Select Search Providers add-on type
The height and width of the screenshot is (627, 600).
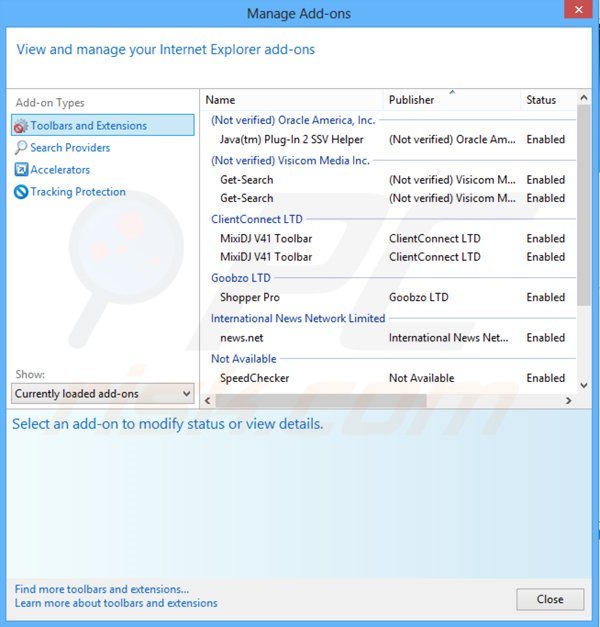[70, 148]
